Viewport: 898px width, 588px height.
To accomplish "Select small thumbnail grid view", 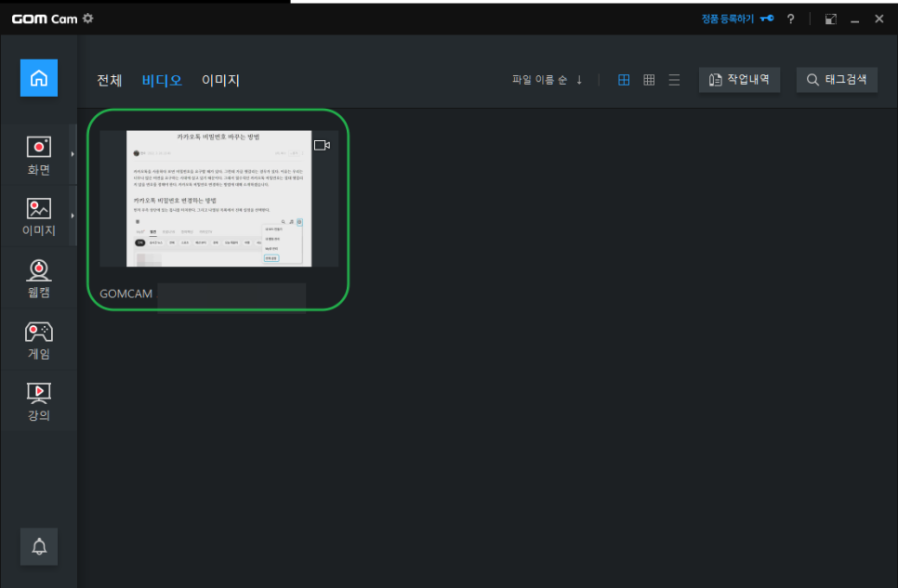I will pyautogui.click(x=649, y=80).
